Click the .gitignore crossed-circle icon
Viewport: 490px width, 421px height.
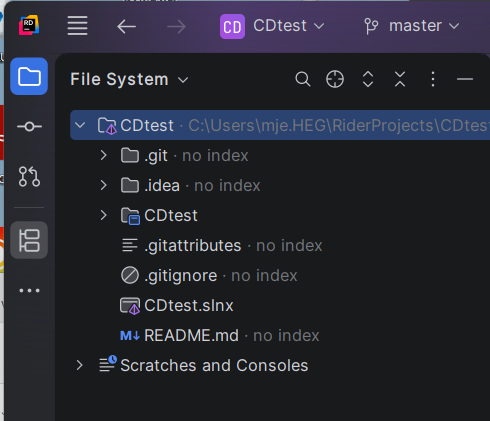coord(130,275)
